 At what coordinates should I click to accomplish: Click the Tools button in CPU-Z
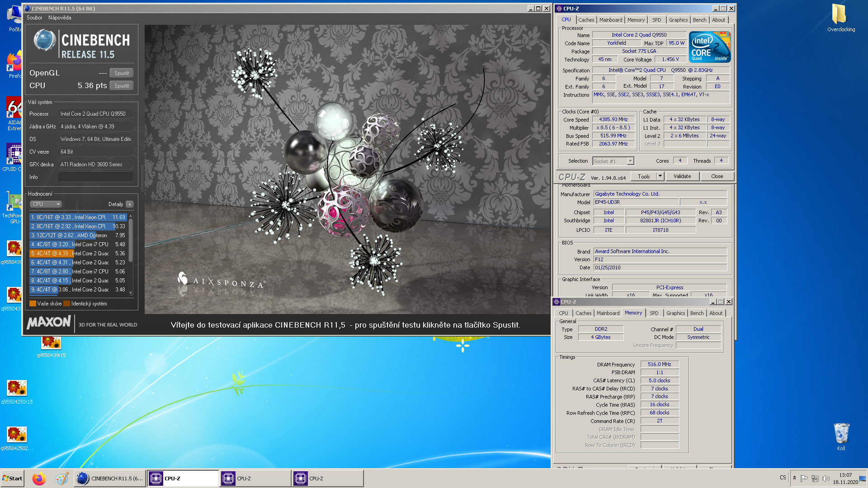click(x=644, y=177)
